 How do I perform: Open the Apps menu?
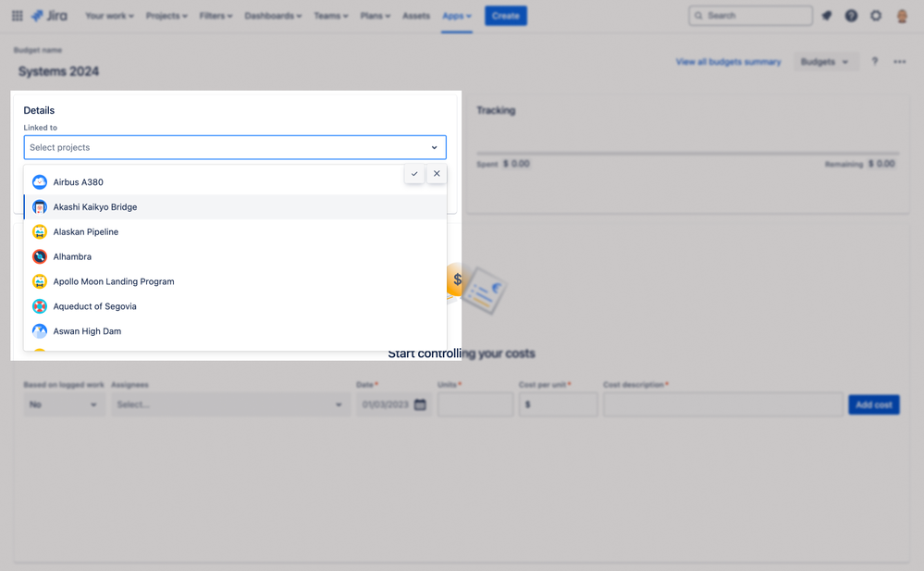pyautogui.click(x=455, y=15)
